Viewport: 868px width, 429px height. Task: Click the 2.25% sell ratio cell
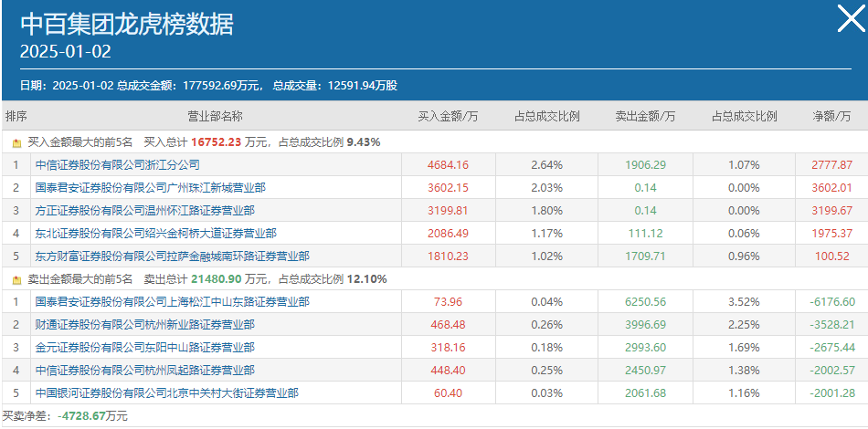pyautogui.click(x=744, y=325)
